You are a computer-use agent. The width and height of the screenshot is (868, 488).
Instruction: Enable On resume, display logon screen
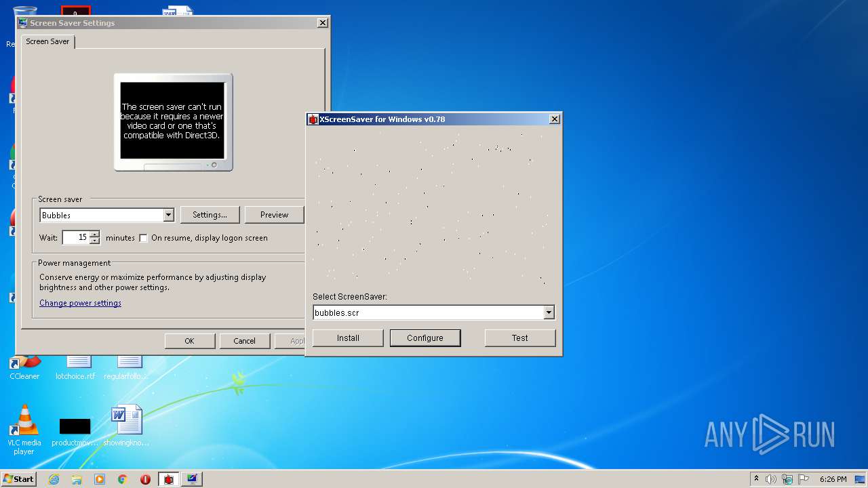[143, 238]
